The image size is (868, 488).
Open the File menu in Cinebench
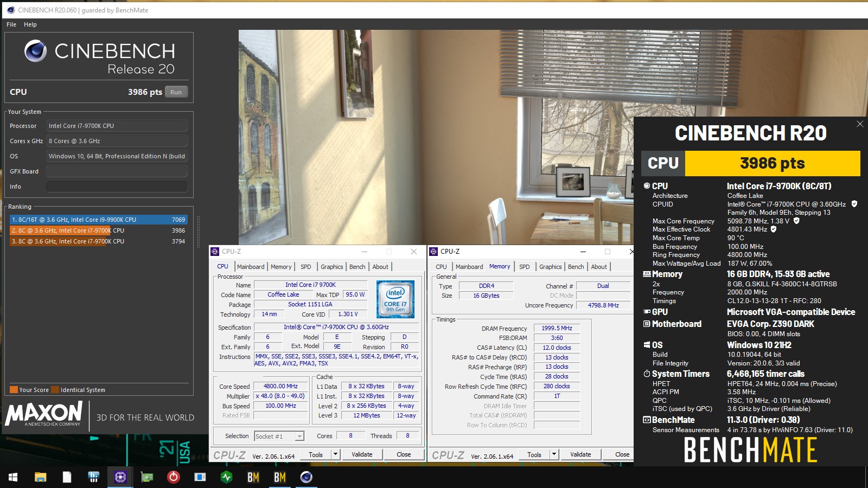point(11,24)
